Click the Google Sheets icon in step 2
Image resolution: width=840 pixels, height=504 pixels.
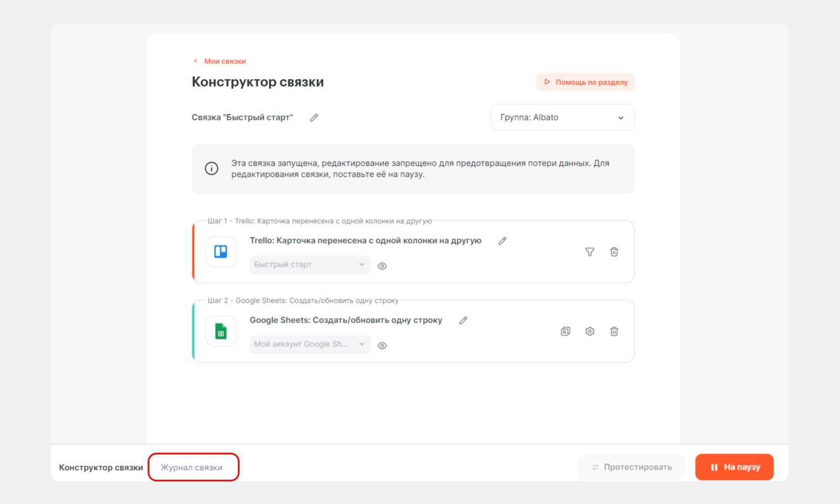[220, 331]
